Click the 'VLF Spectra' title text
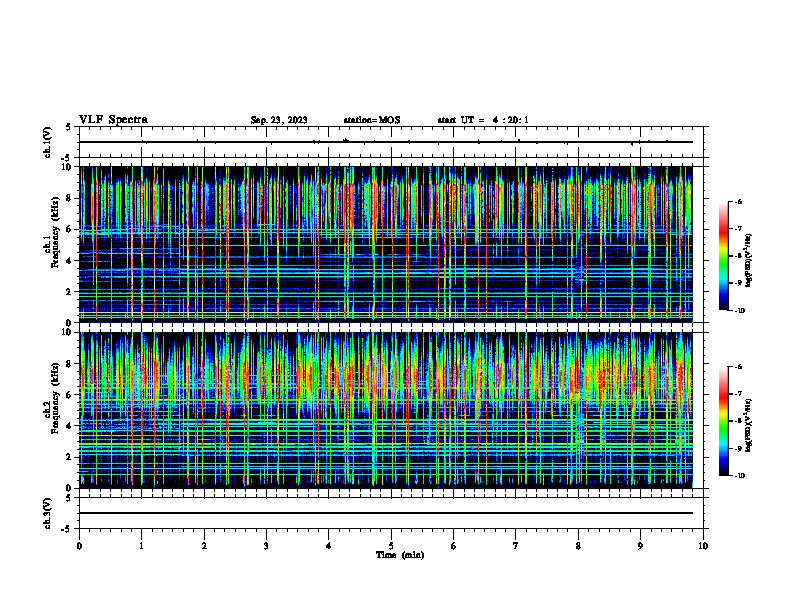The image size is (792, 612). [113, 120]
